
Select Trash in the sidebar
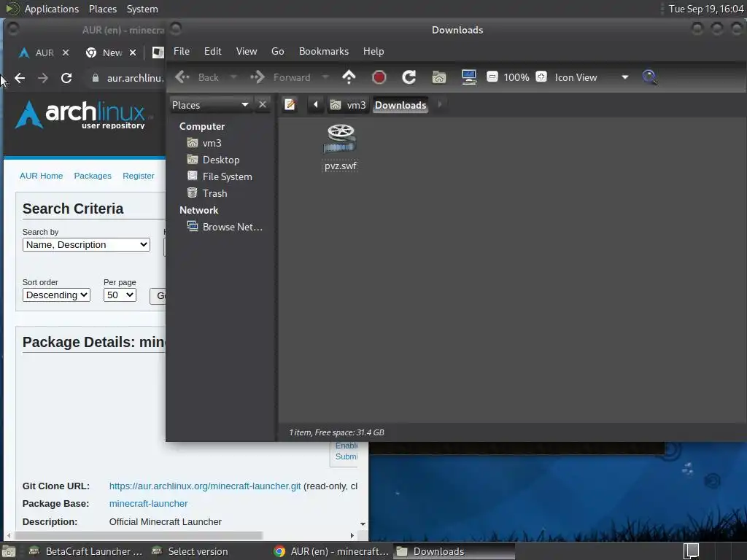point(215,193)
